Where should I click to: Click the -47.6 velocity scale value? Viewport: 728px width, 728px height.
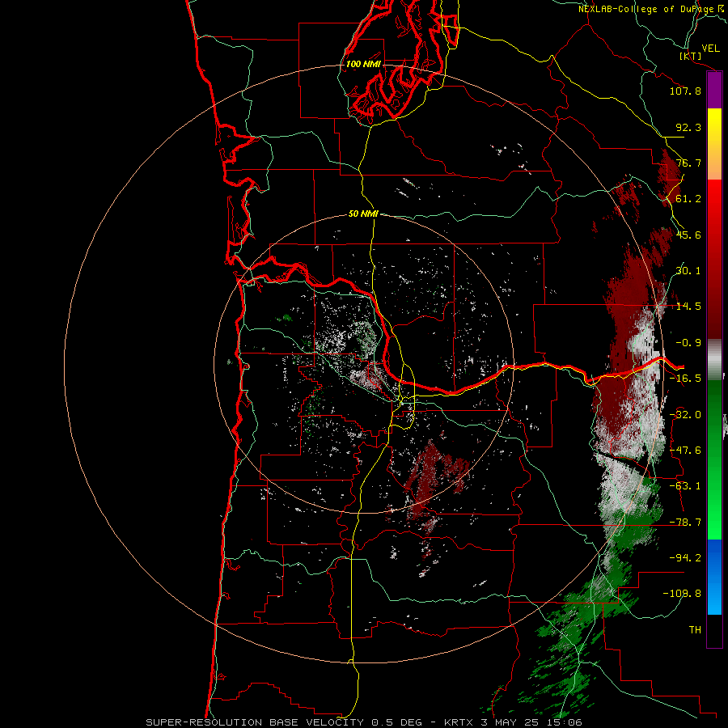pos(685,451)
